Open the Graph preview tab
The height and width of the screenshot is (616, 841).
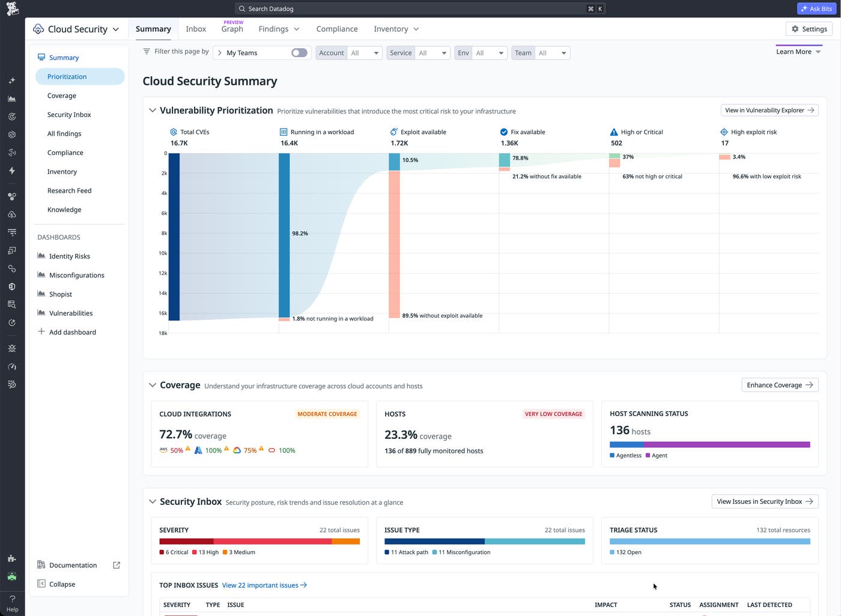(232, 28)
